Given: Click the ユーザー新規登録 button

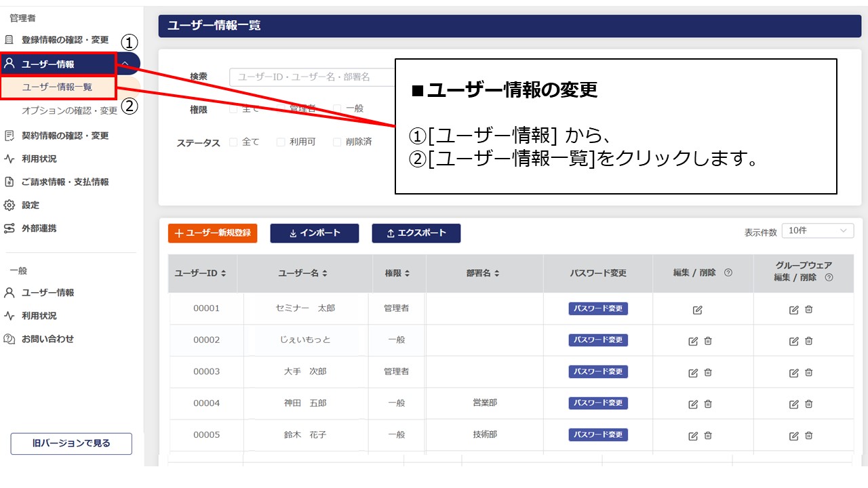Looking at the screenshot, I should (x=212, y=233).
